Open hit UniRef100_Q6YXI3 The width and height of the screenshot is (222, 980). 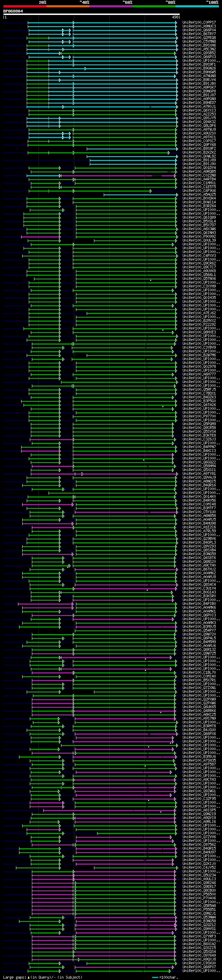(x=199, y=110)
